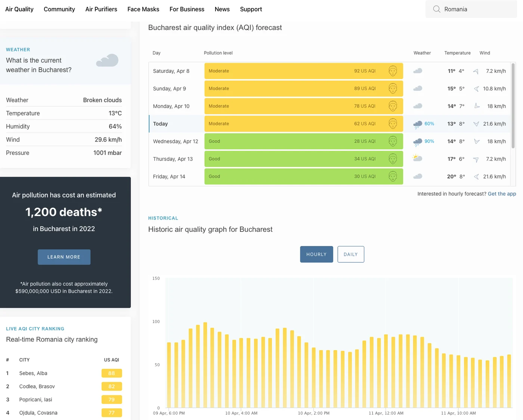
Task: Click the 1,200 deaths* headline
Action: point(64,212)
